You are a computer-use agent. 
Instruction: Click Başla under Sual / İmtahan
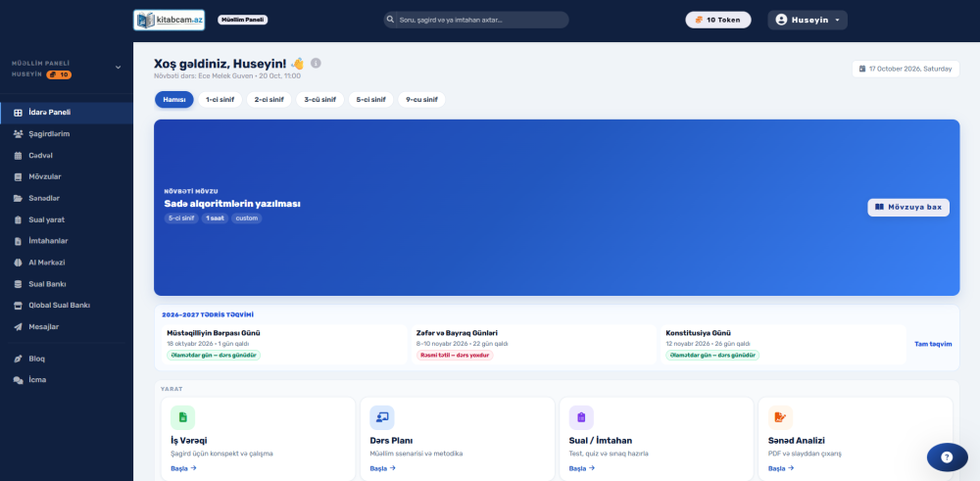coord(582,468)
